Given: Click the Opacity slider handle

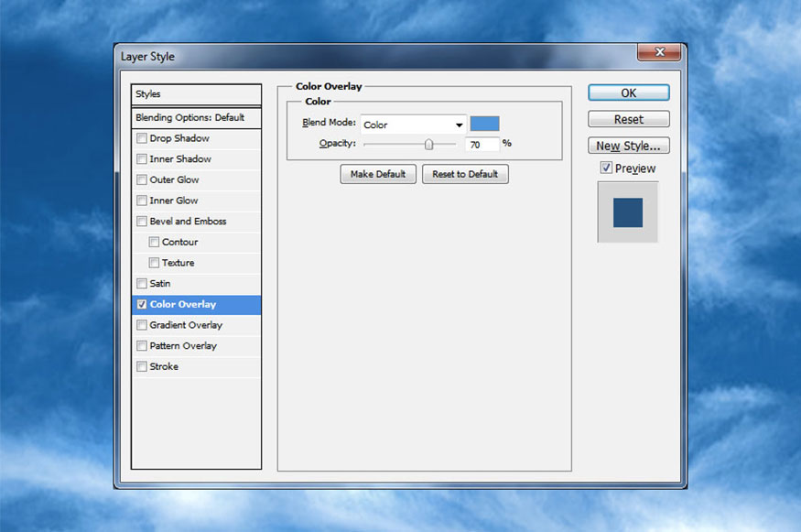Looking at the screenshot, I should point(428,145).
